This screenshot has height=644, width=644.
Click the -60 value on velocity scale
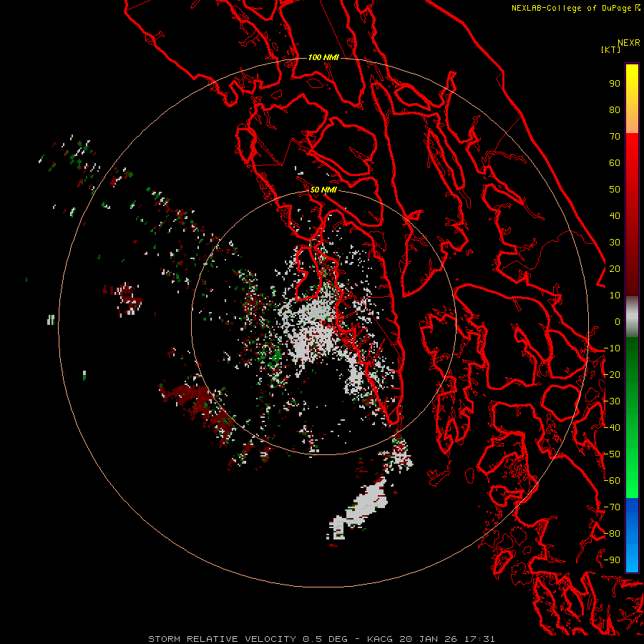click(612, 481)
